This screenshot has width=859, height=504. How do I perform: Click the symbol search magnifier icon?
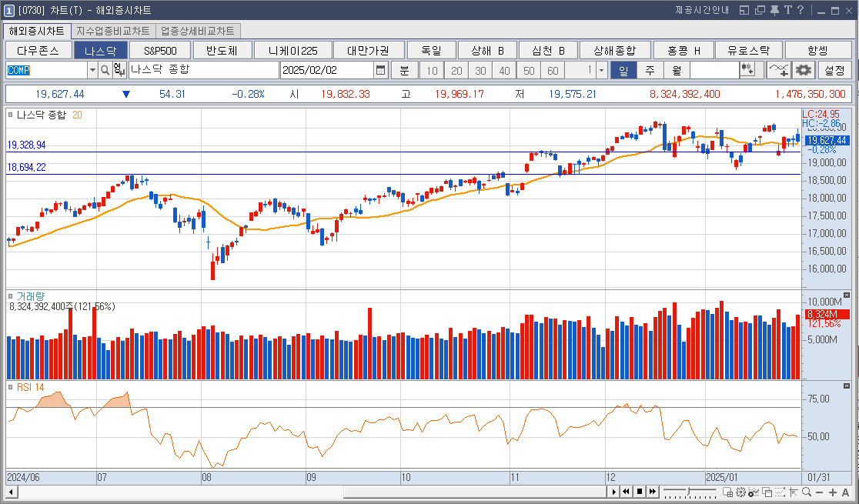[105, 70]
